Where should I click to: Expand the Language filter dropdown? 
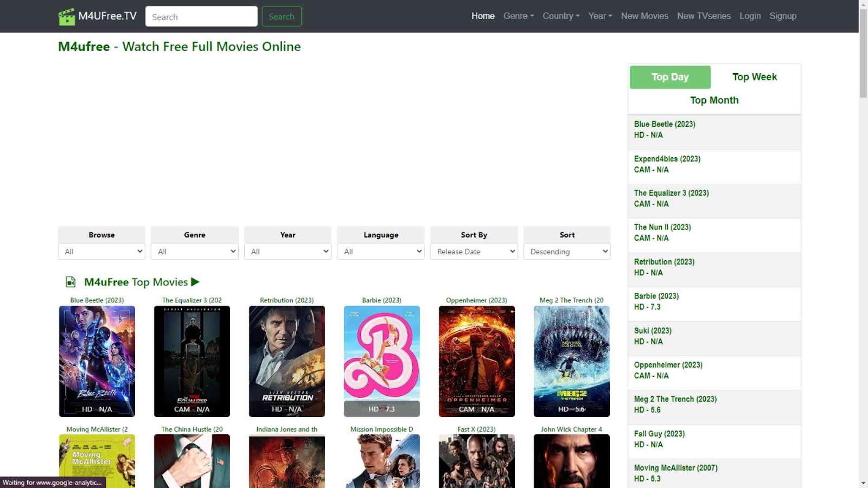click(381, 252)
